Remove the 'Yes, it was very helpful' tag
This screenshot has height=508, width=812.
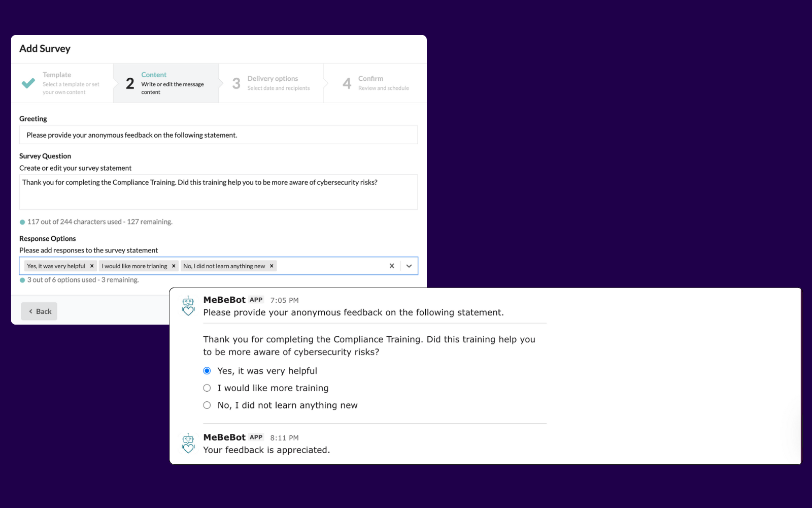pyautogui.click(x=92, y=266)
